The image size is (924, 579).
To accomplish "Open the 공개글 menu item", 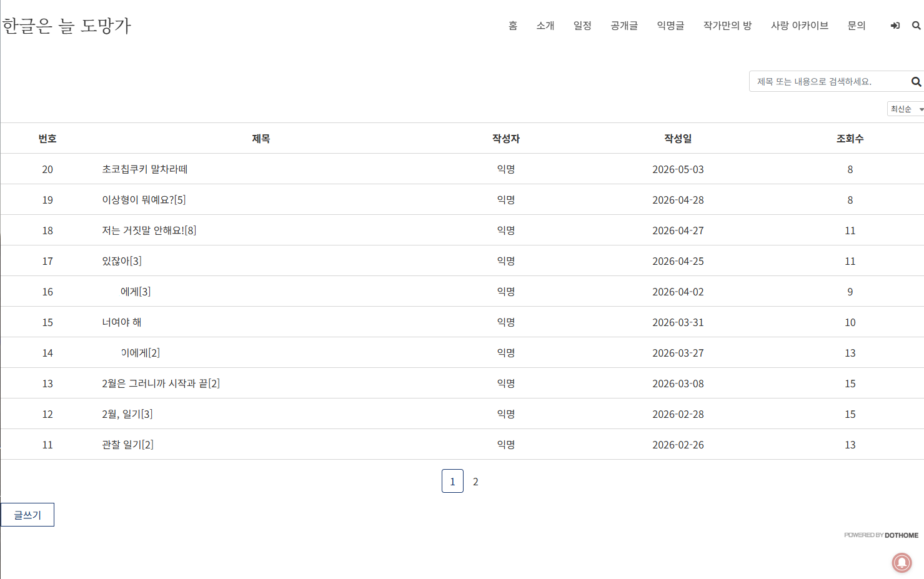I will [624, 26].
